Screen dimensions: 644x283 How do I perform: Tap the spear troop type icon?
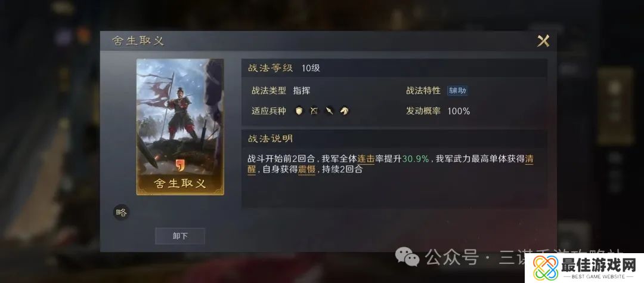pos(329,110)
